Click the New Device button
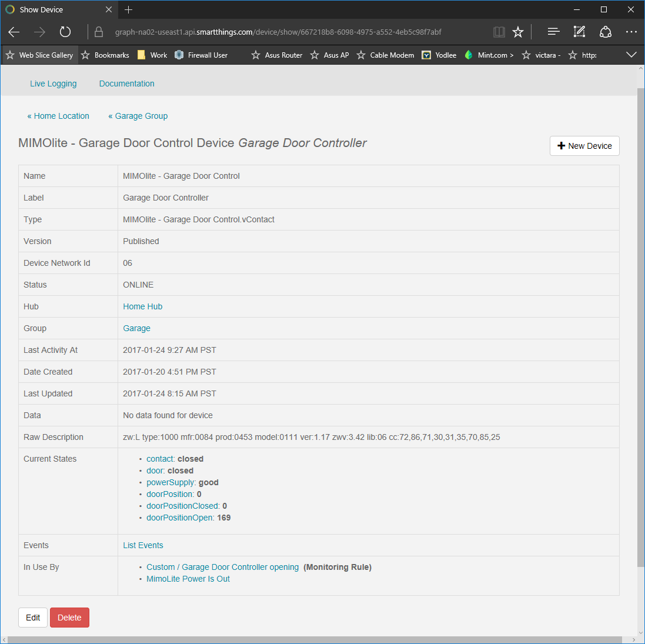645x644 pixels. point(584,146)
